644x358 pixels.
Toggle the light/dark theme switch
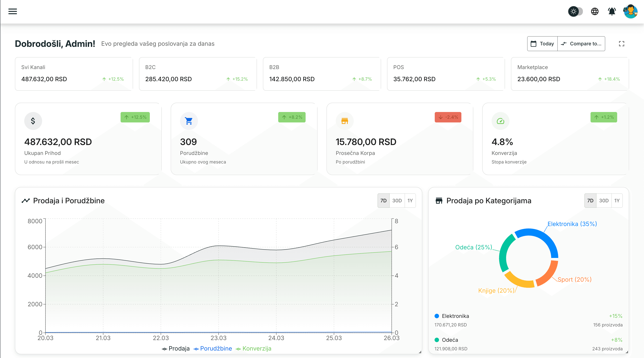(575, 12)
